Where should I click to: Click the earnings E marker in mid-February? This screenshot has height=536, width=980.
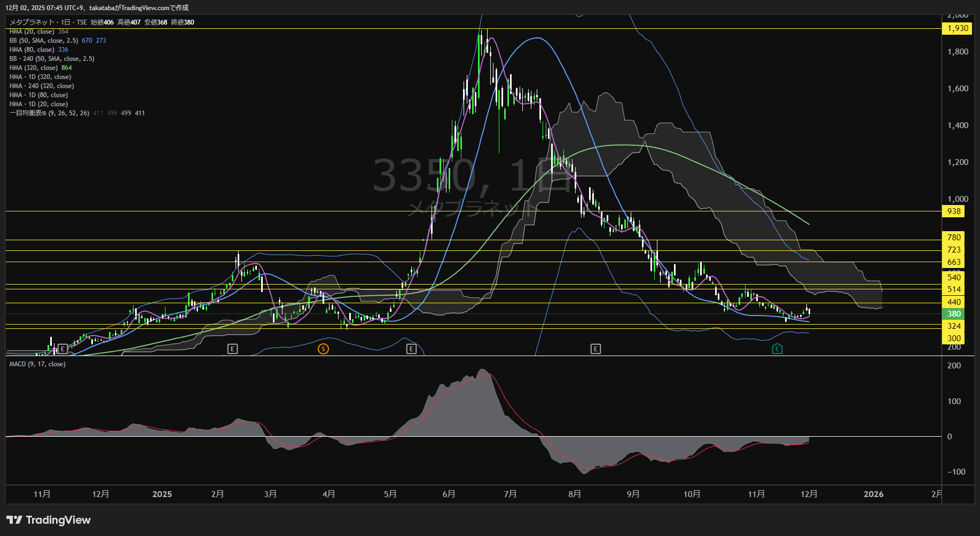[x=232, y=349]
